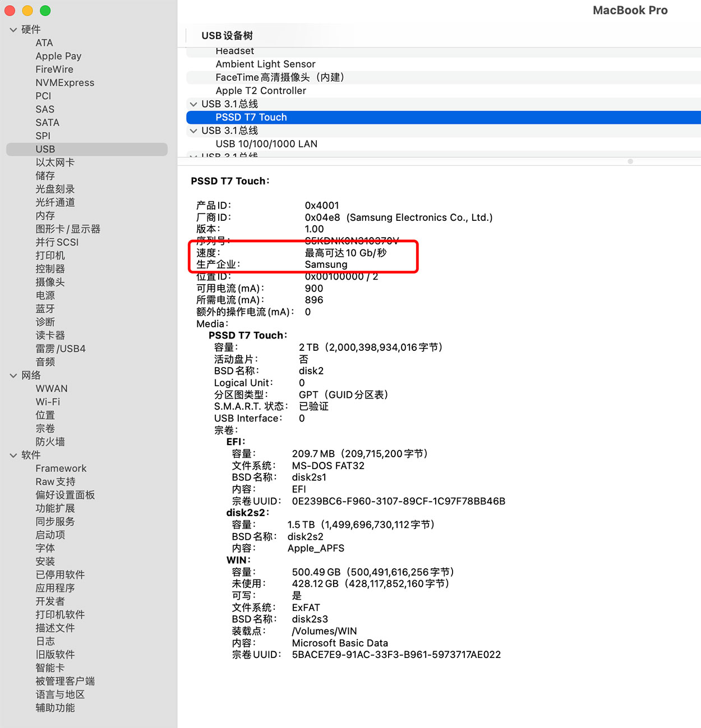Image resolution: width=701 pixels, height=728 pixels.
Task: Select 同步服务 in the sidebar
Action: 55,522
